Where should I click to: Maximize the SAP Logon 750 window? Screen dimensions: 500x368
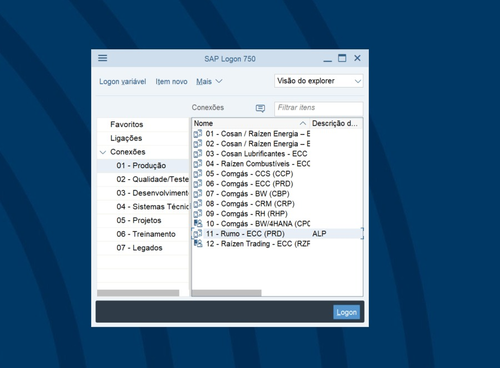(x=342, y=58)
